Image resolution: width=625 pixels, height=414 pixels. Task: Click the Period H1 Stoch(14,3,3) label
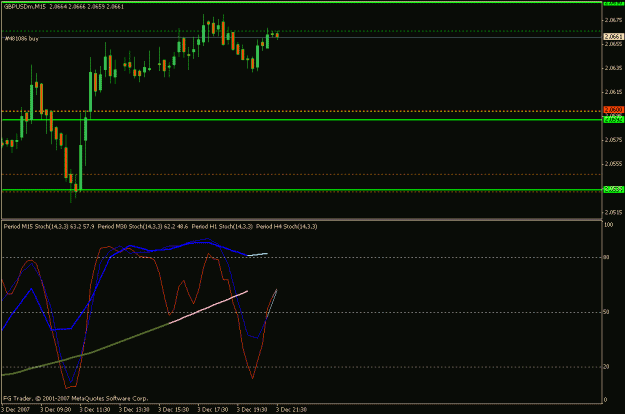pyautogui.click(x=222, y=226)
